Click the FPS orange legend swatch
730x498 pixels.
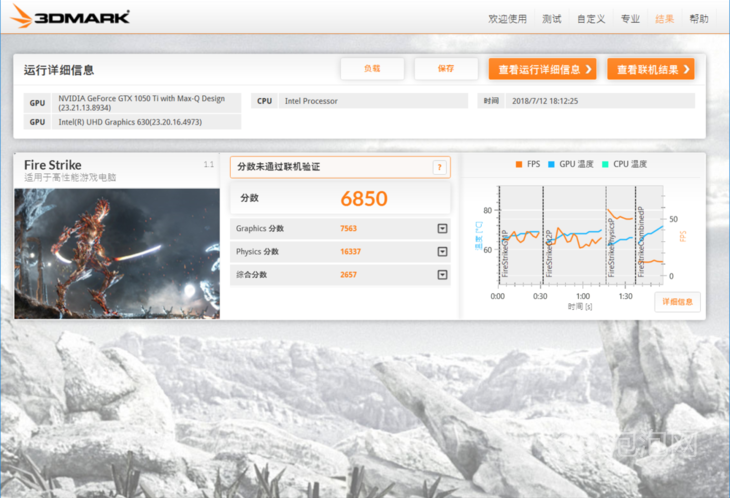519,164
